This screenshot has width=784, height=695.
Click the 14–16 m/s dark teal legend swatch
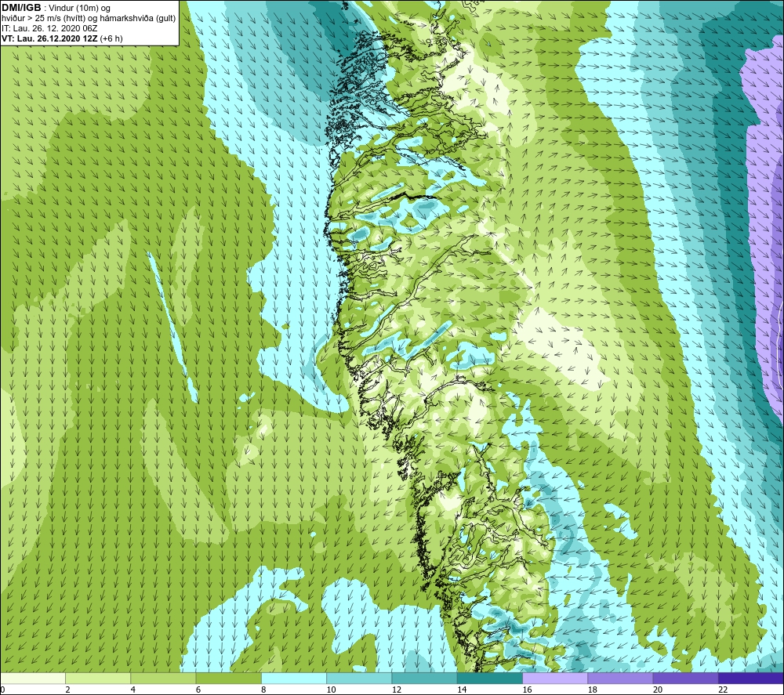(x=490, y=679)
